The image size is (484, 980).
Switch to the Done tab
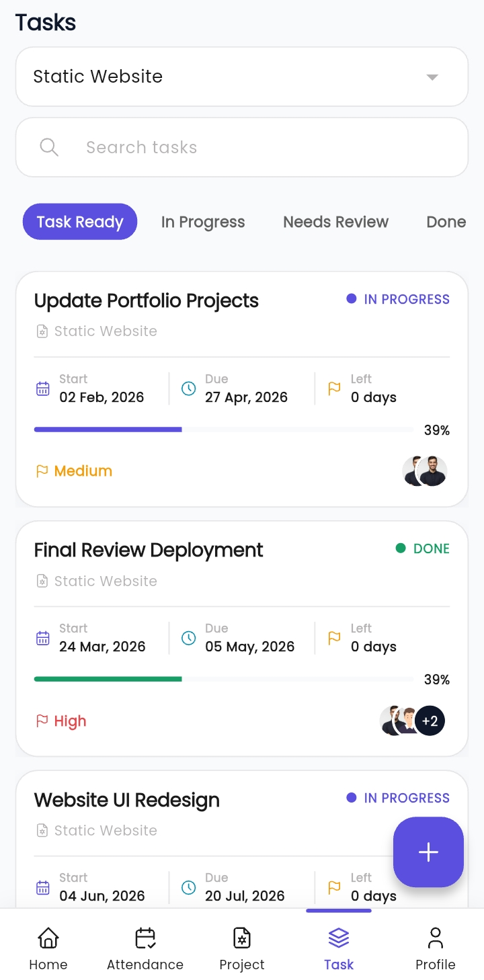click(x=446, y=222)
